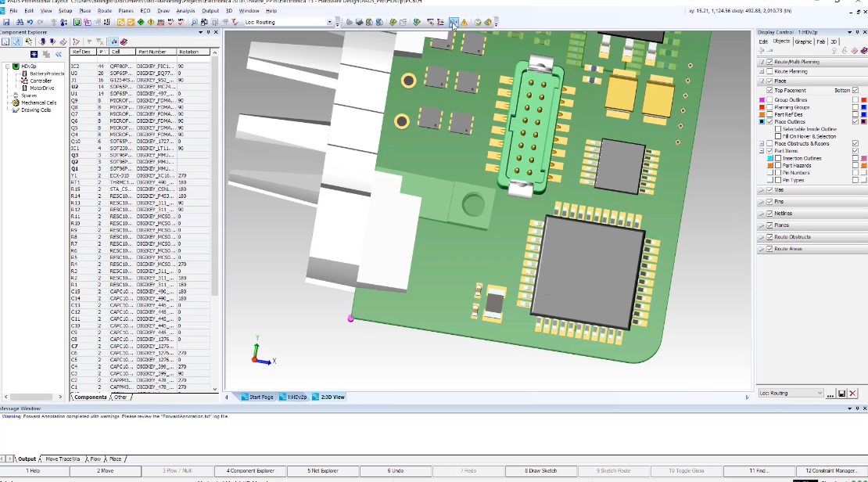This screenshot has width=868, height=482.
Task: Click the hazard warning triangle toolbar icon
Action: pos(464,23)
